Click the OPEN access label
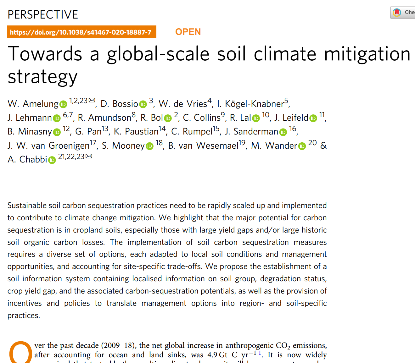The image size is (415, 363). click(188, 32)
